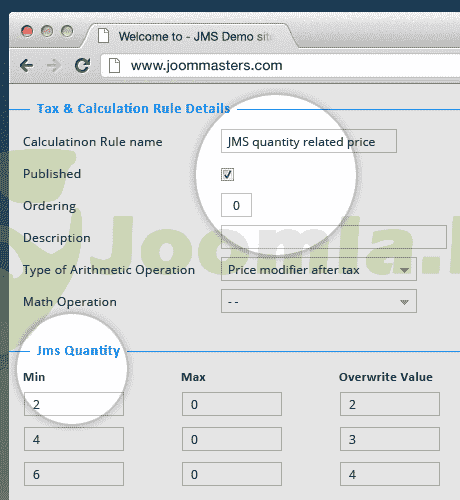Click the Min field containing 6
Viewport: 460px width, 500px height.
[x=74, y=474]
